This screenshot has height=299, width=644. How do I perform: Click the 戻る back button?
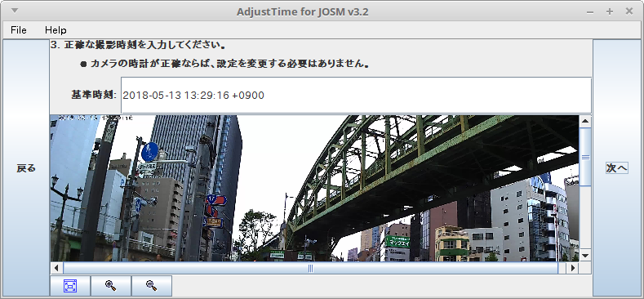coord(26,167)
